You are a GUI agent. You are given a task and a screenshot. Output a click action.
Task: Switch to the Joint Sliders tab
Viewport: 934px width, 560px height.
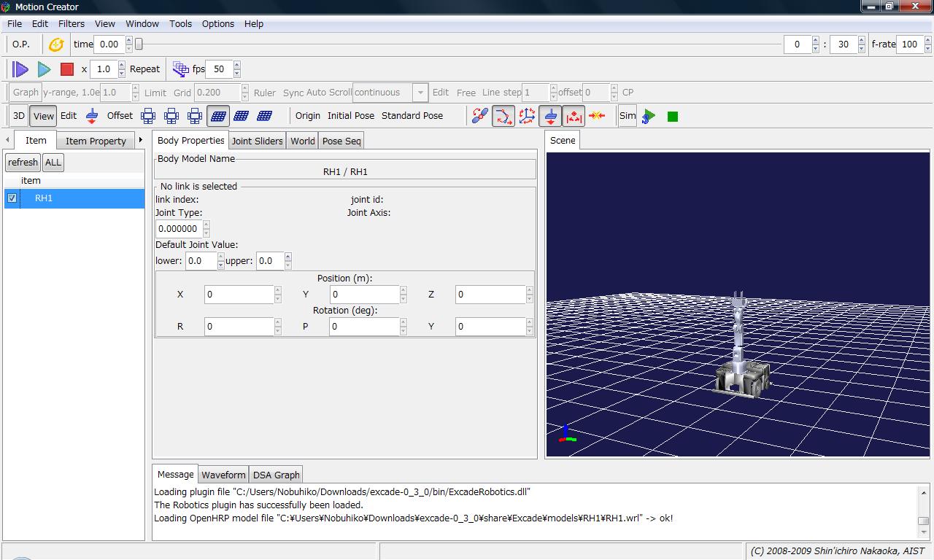coord(257,141)
